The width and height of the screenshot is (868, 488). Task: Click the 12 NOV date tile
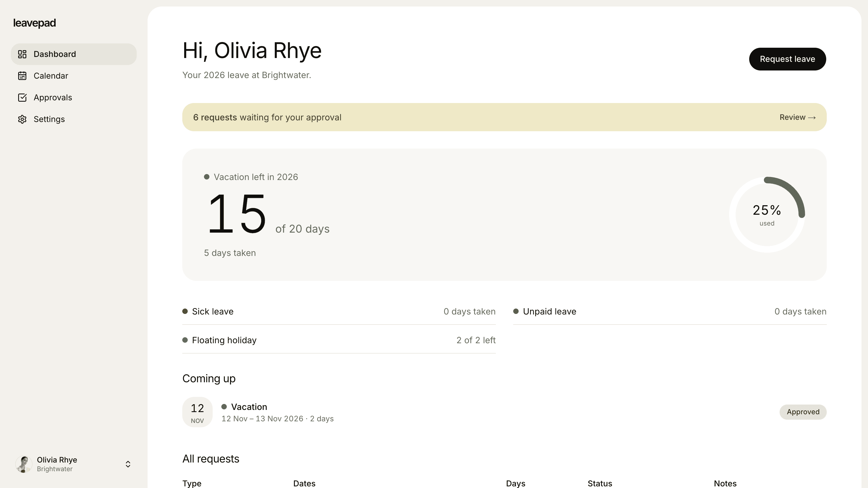click(197, 412)
